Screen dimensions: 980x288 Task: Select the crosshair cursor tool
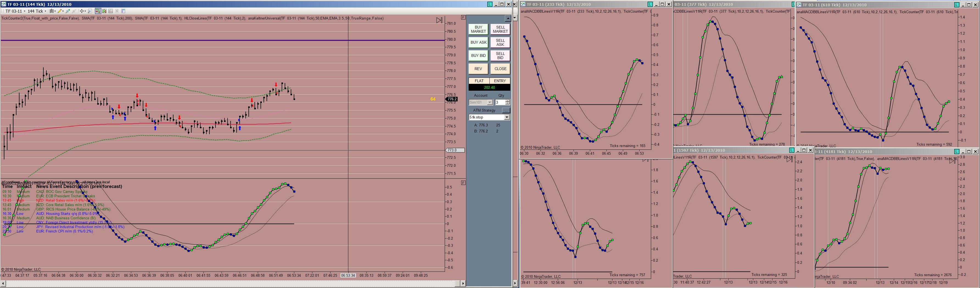[x=83, y=11]
